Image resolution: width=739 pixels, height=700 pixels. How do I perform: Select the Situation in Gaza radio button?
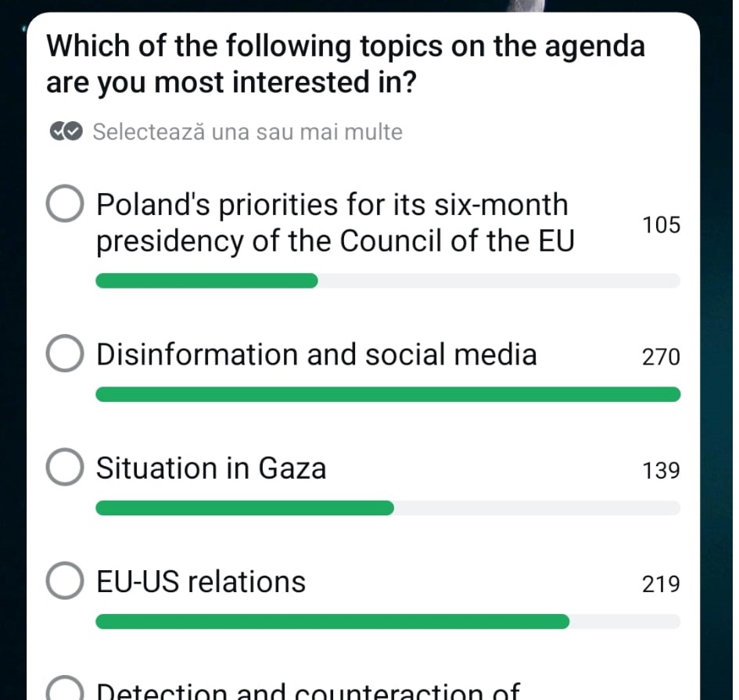(65, 467)
